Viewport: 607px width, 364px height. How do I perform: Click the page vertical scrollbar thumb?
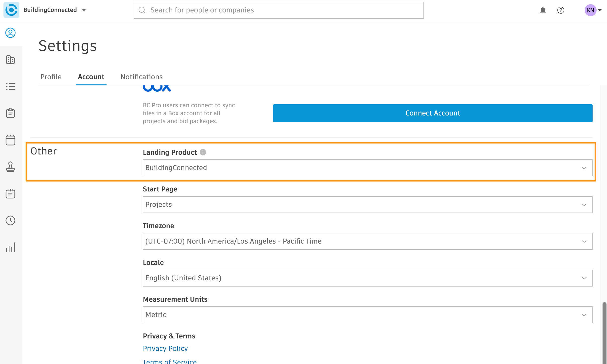pyautogui.click(x=604, y=333)
